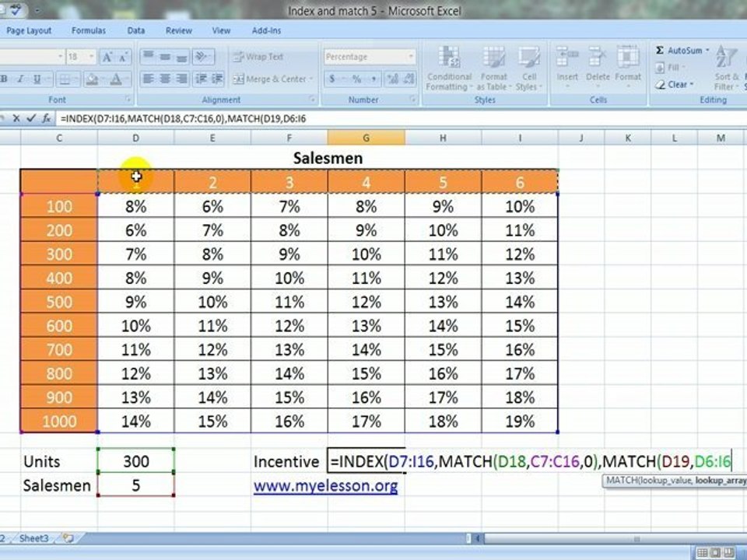The width and height of the screenshot is (747, 560).
Task: Click Increase Decimal icon
Action: pos(392,79)
